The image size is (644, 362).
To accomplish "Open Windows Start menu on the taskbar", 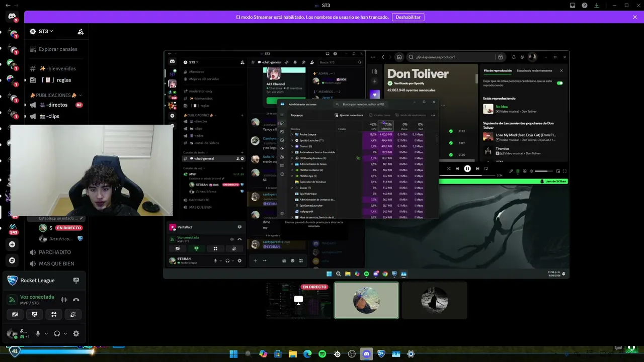I will (x=233, y=354).
